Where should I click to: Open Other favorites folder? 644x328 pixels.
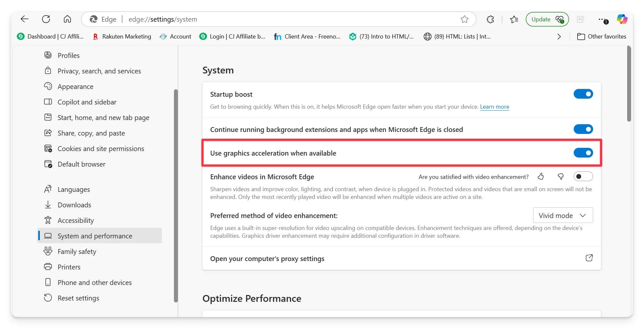(602, 37)
